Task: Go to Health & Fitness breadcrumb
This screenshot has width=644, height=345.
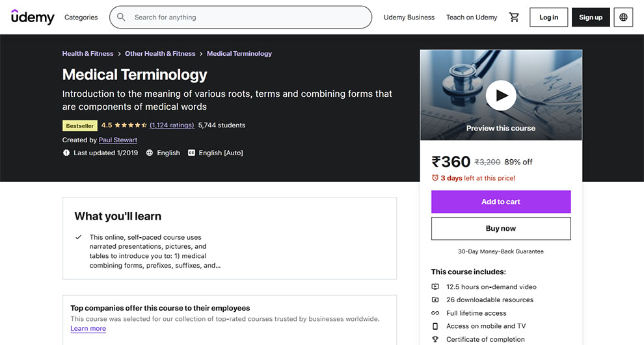Action: pyautogui.click(x=88, y=54)
